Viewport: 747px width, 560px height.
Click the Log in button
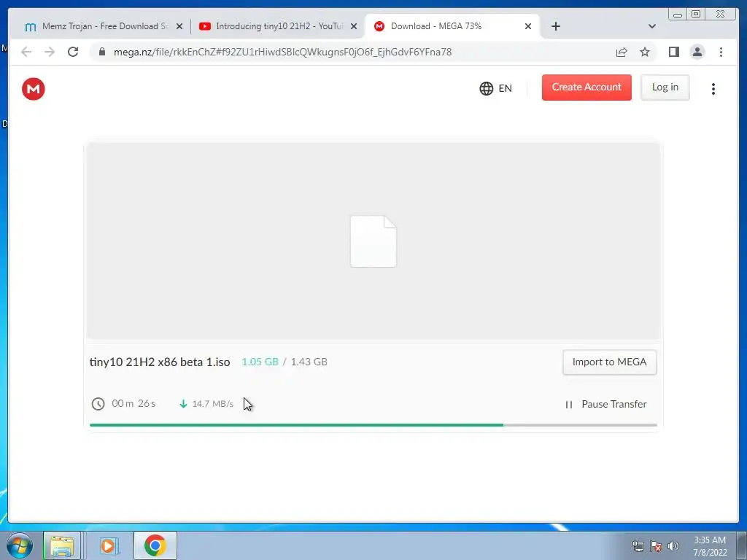coord(665,87)
